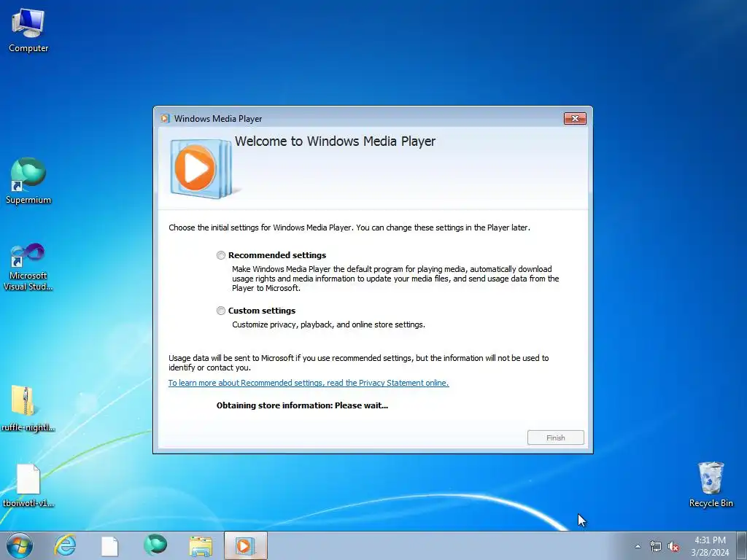
Task: Select the Custom settings radio button
Action: (x=221, y=311)
